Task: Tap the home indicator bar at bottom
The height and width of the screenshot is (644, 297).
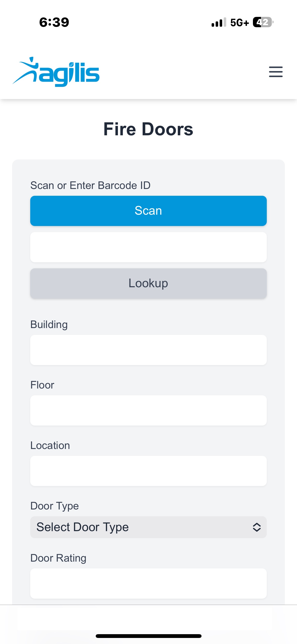Action: 148,636
